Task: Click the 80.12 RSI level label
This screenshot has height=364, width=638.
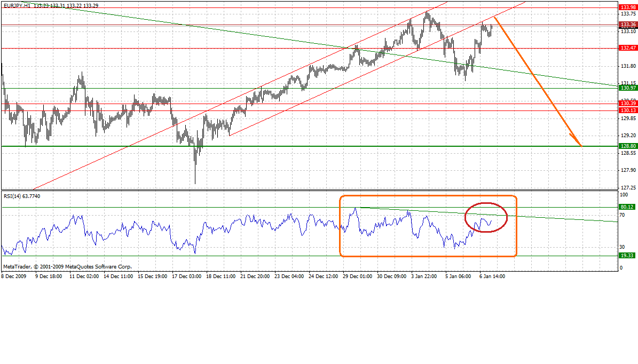Action: click(627, 207)
